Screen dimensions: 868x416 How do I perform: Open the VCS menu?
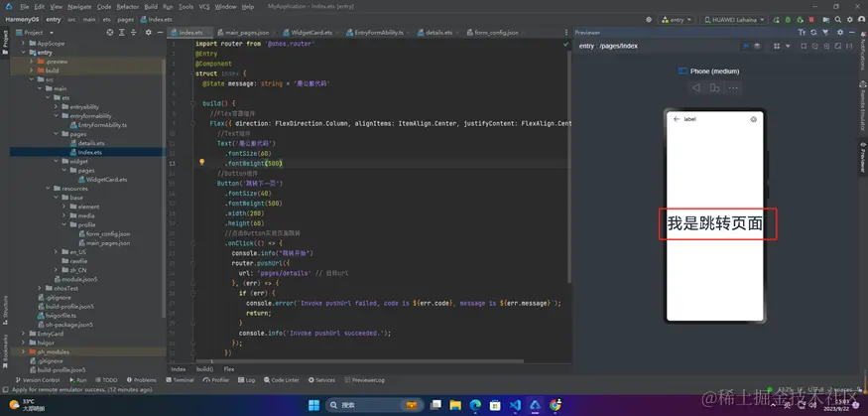pyautogui.click(x=204, y=7)
